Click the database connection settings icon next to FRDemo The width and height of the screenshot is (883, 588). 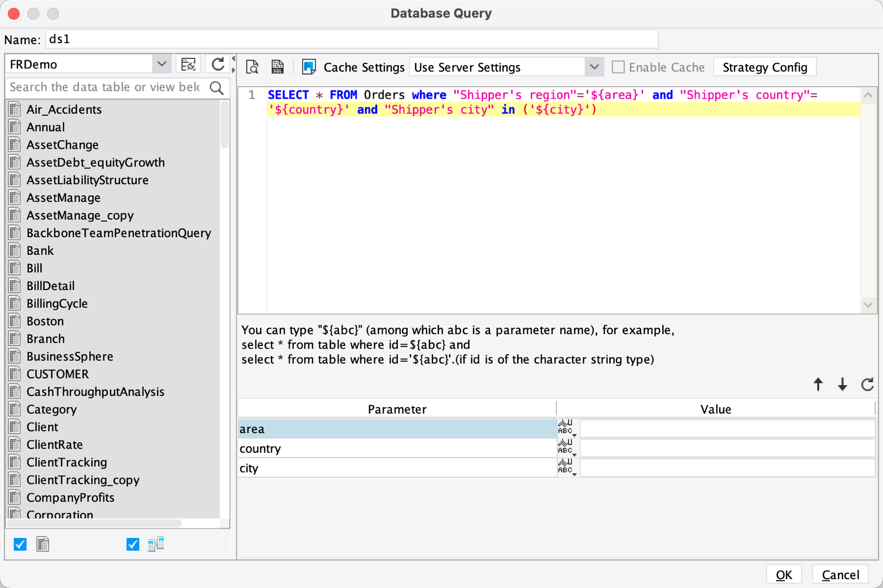[188, 63]
